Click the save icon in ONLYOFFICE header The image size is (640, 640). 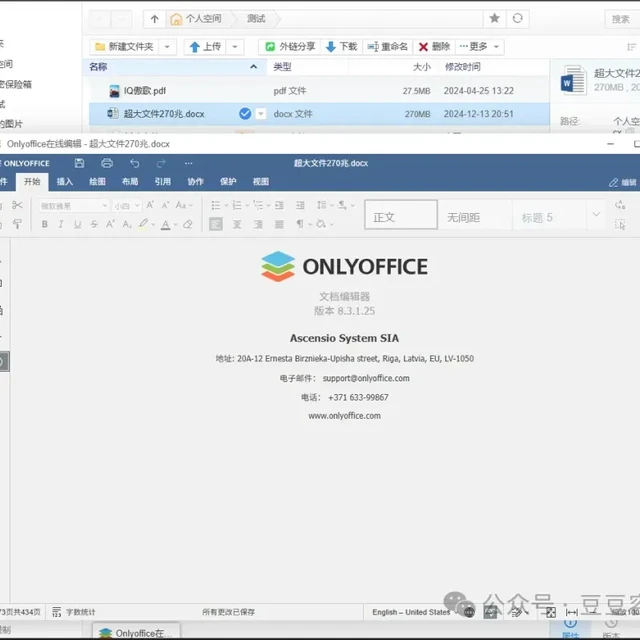[x=79, y=162]
